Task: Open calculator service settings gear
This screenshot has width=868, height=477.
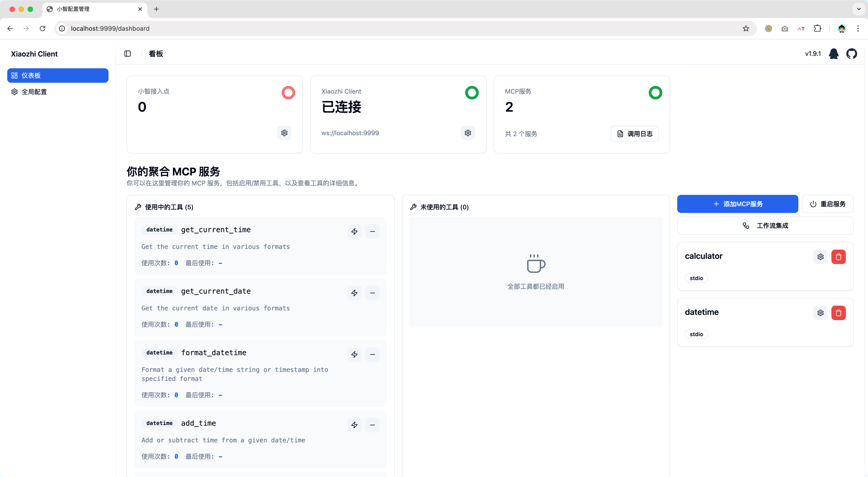Action: (x=820, y=257)
